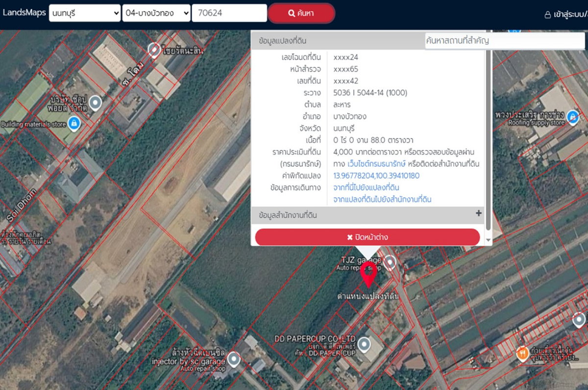588x390 pixels.
Task: Close the popup with ปิดหน้าต่าง button
Action: (367, 237)
